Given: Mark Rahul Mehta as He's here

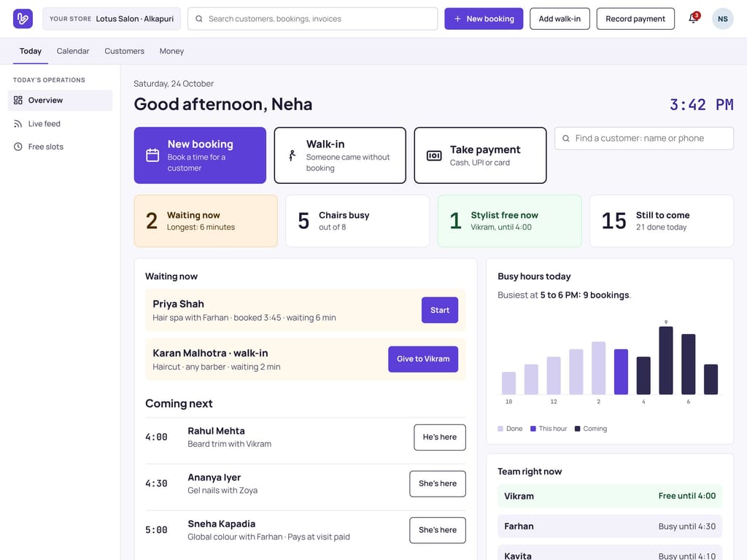Looking at the screenshot, I should pyautogui.click(x=440, y=437).
